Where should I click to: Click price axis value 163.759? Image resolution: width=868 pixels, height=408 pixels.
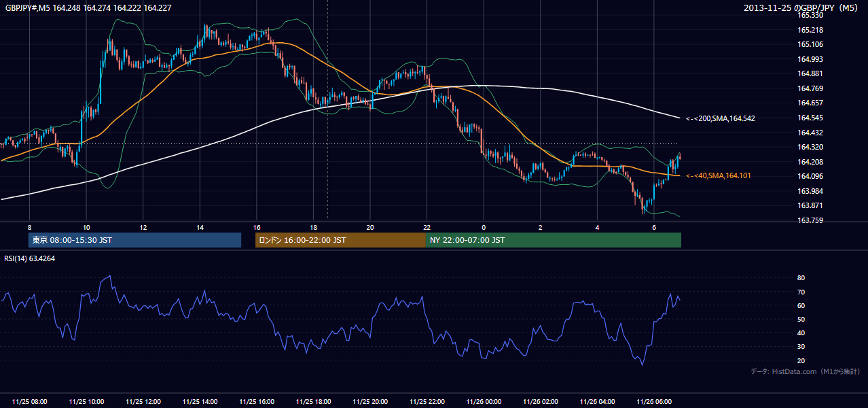810,220
